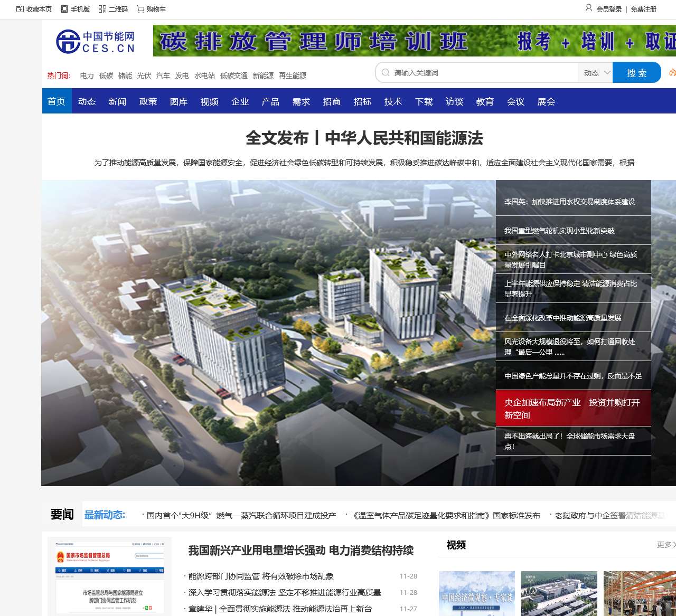
Task: Open the hot keyword 低碳交通
Action: 234,75
